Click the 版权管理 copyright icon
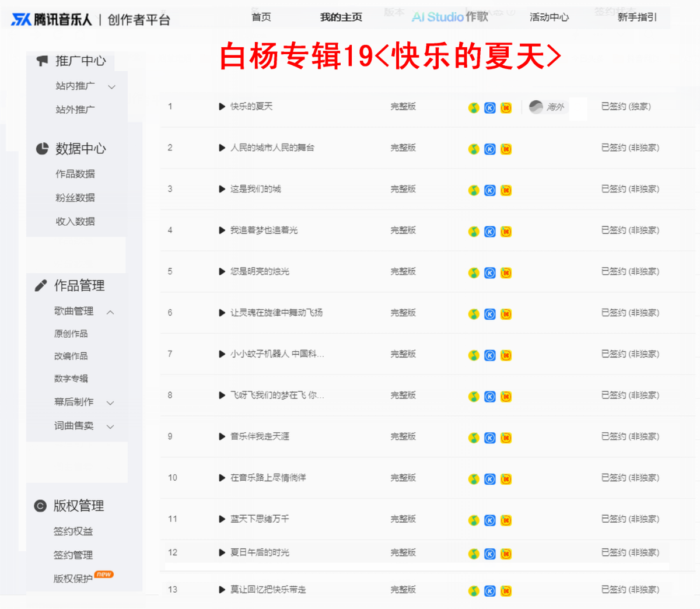The width and height of the screenshot is (700, 609). [x=40, y=506]
